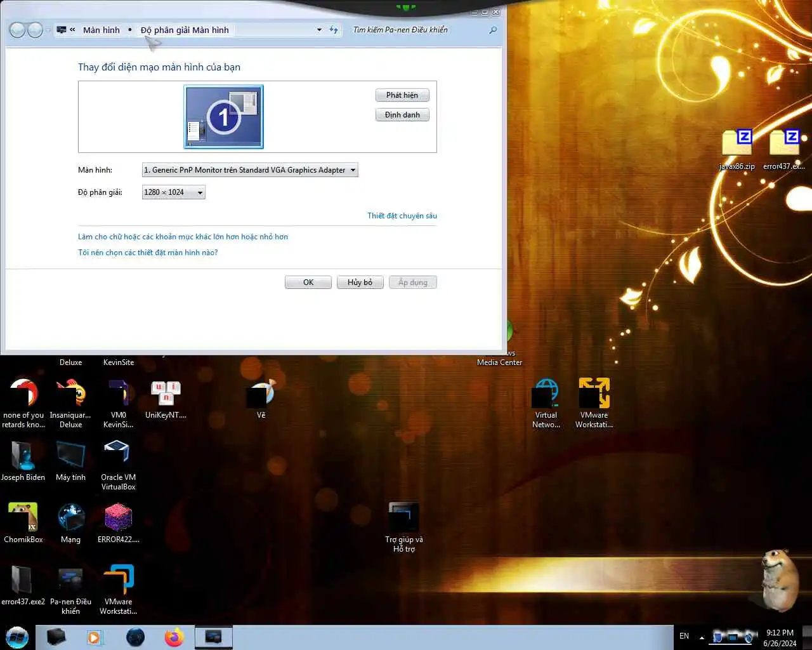Click Độ phân giải Màn hình breadcrumb
The width and height of the screenshot is (812, 650).
[185, 30]
